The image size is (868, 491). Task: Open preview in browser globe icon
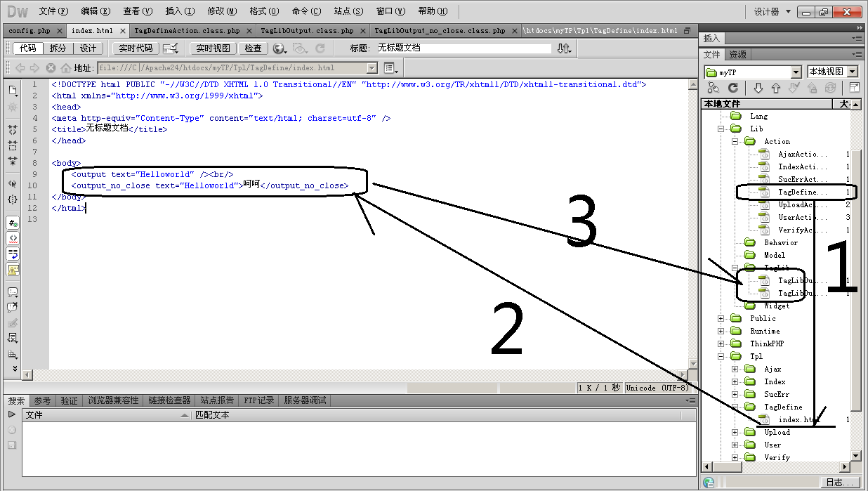point(280,48)
